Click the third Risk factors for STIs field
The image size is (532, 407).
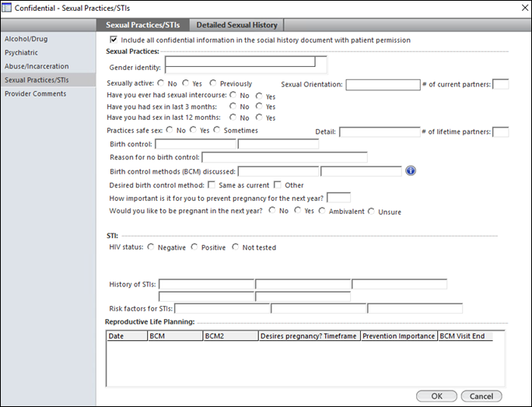415,308
